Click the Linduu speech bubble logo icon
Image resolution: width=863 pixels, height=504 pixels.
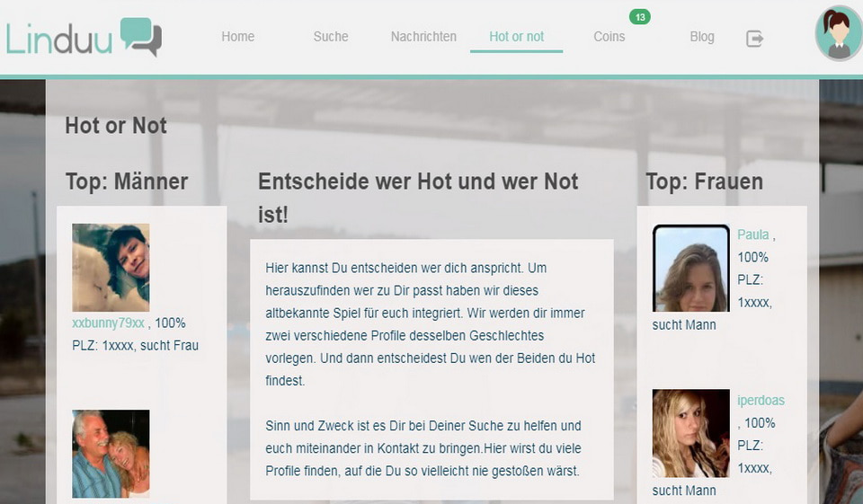click(x=140, y=37)
